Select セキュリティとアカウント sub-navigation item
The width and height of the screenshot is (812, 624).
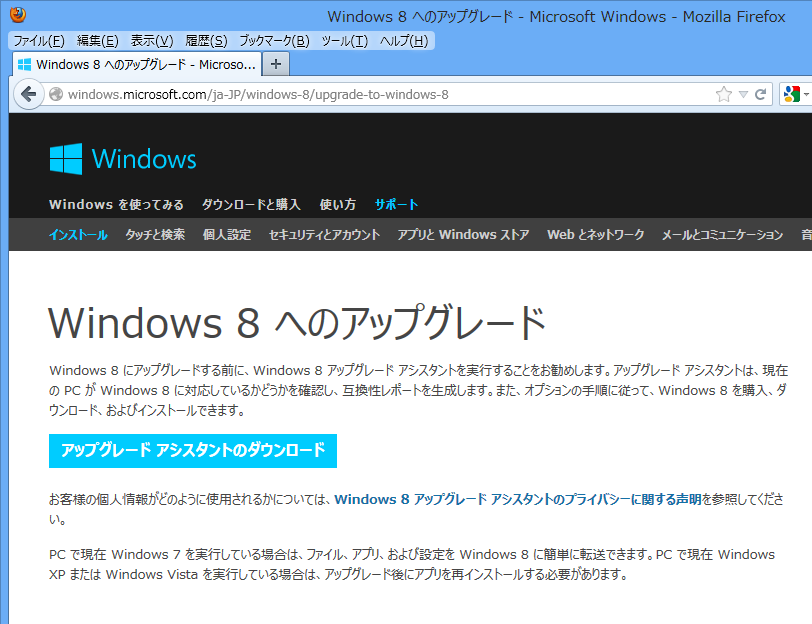[324, 235]
